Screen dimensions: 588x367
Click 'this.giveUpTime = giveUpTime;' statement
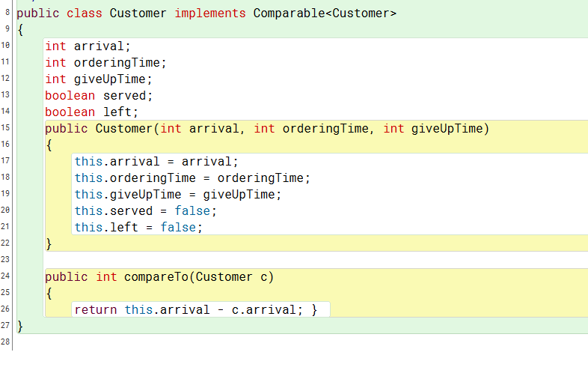(x=178, y=195)
